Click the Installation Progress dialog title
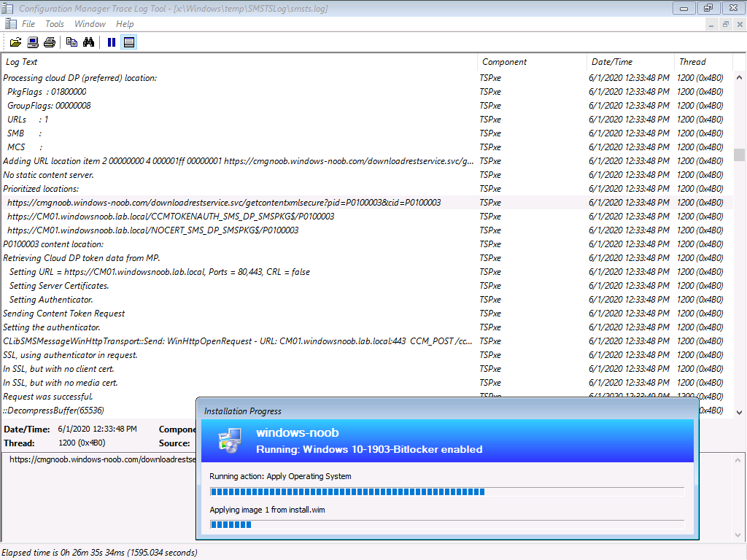The image size is (747, 560). pyautogui.click(x=242, y=411)
